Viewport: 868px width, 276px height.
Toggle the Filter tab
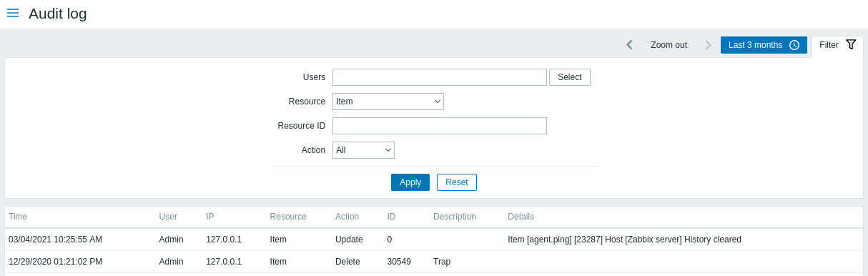pos(837,45)
